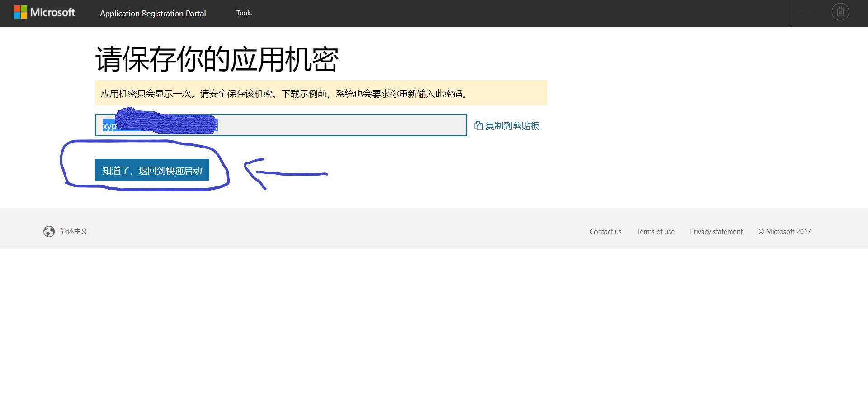The height and width of the screenshot is (406, 868).
Task: Click the application secret text field
Action: pos(281,125)
